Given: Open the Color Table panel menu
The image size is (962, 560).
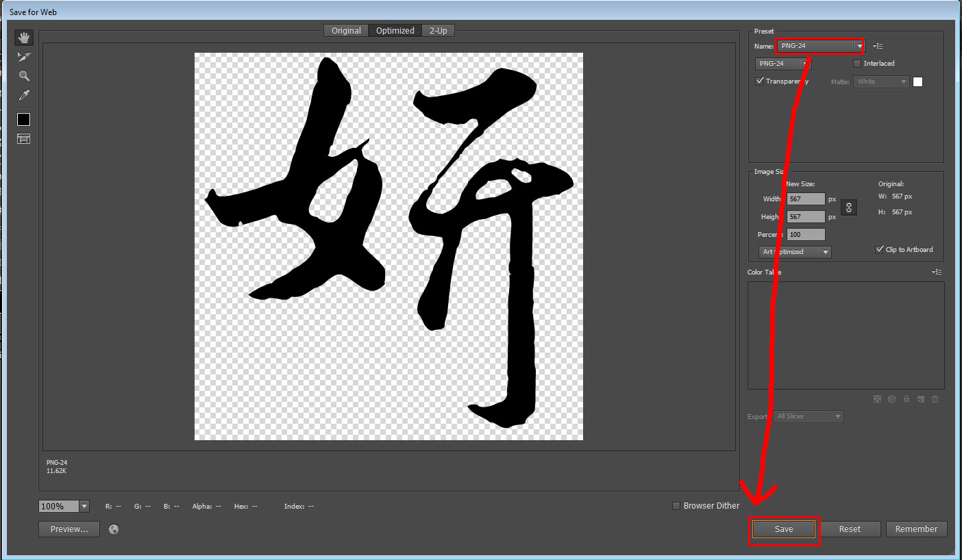Looking at the screenshot, I should (937, 272).
